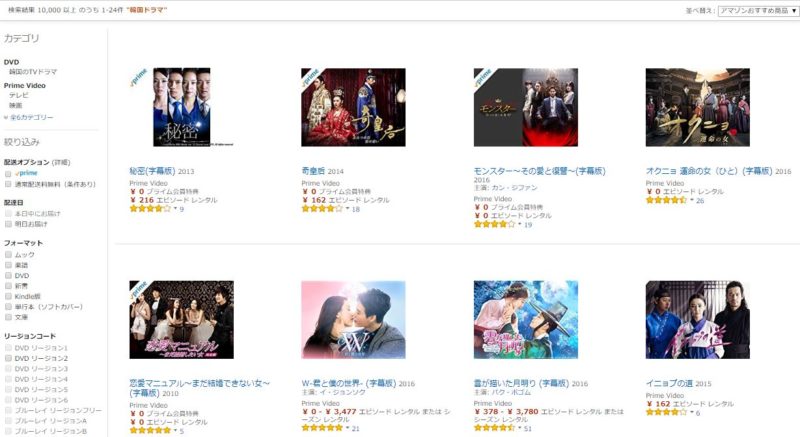Open the 恋愛マニュアル poster thumbnail

(182, 320)
